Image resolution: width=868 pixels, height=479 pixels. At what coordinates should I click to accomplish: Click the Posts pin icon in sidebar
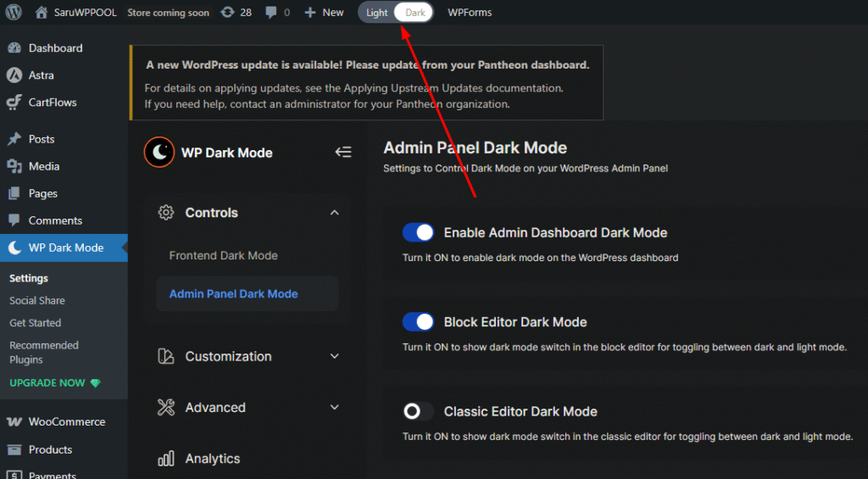(x=14, y=139)
